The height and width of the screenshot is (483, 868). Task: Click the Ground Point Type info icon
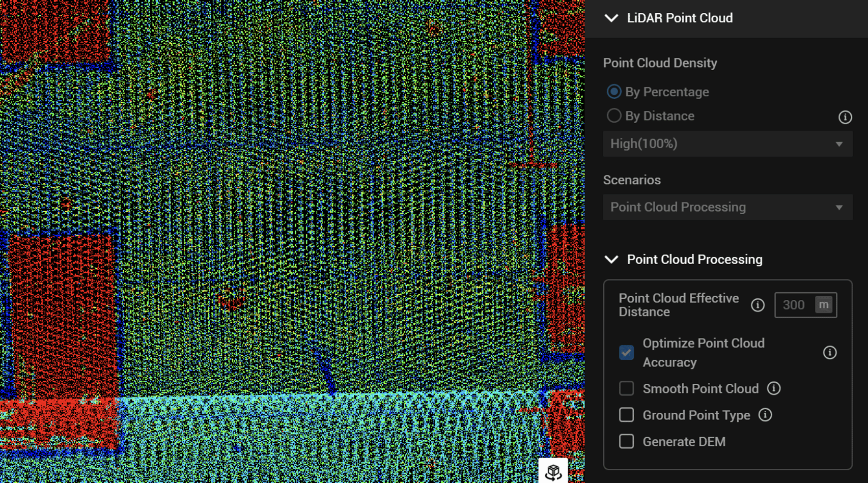click(765, 415)
